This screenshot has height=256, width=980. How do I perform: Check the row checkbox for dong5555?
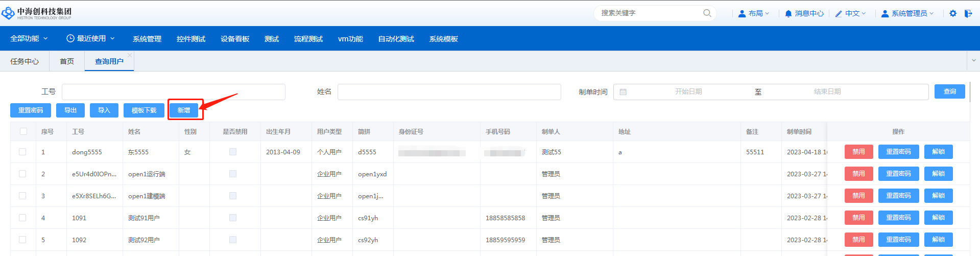tap(22, 152)
